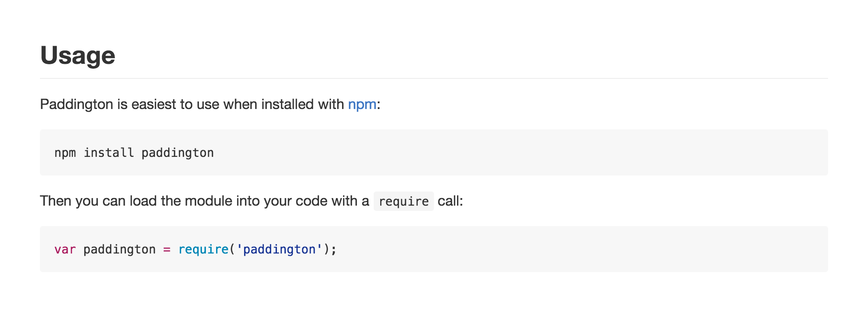Click the word "call:" after inline require

click(450, 201)
